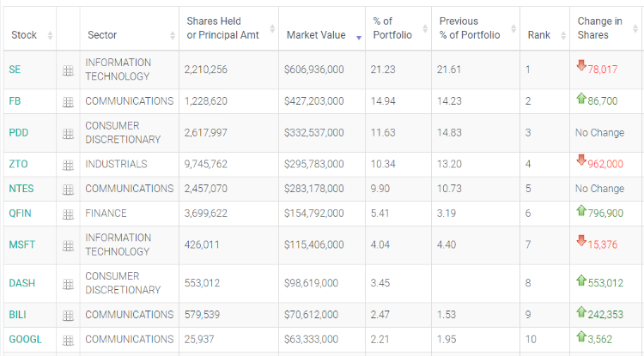This screenshot has height=356, width=644.
Task: Sort by % of Portfolio header
Action: [398, 28]
